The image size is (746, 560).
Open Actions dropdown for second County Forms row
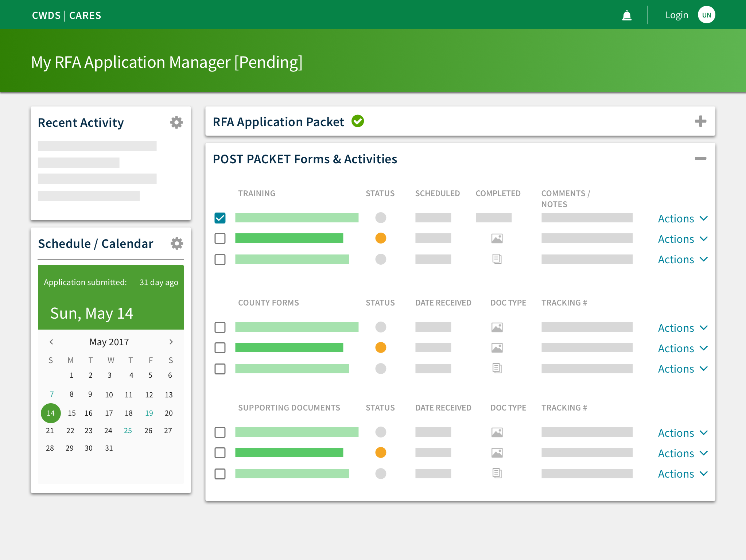pos(683,349)
